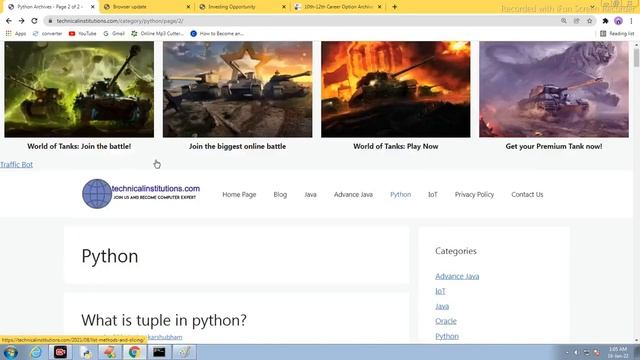Reload the current page

click(34, 21)
